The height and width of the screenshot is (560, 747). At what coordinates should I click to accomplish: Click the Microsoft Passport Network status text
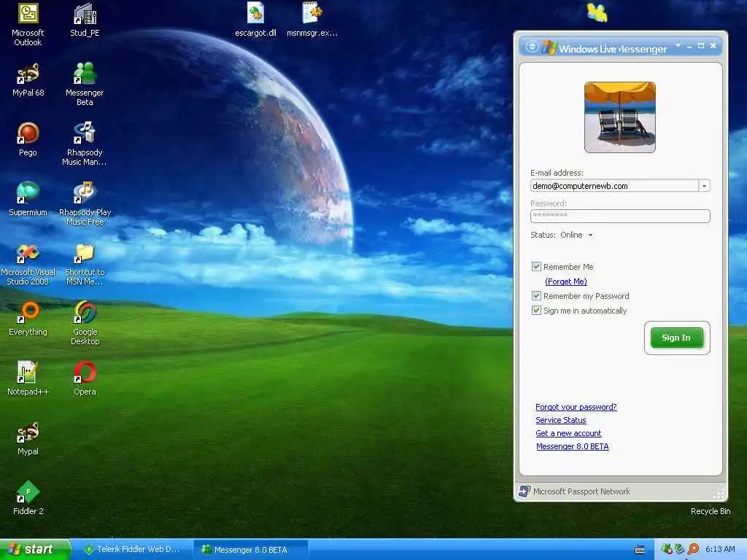coord(581,491)
